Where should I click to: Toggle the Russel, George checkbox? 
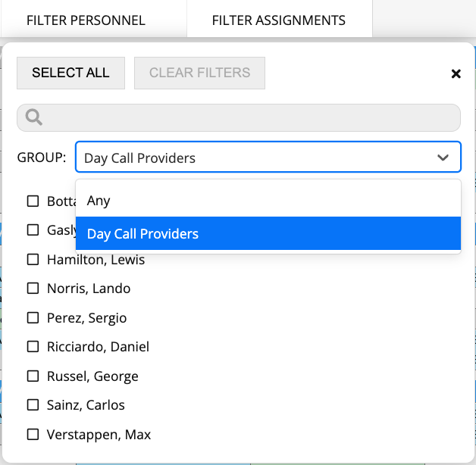(x=33, y=376)
